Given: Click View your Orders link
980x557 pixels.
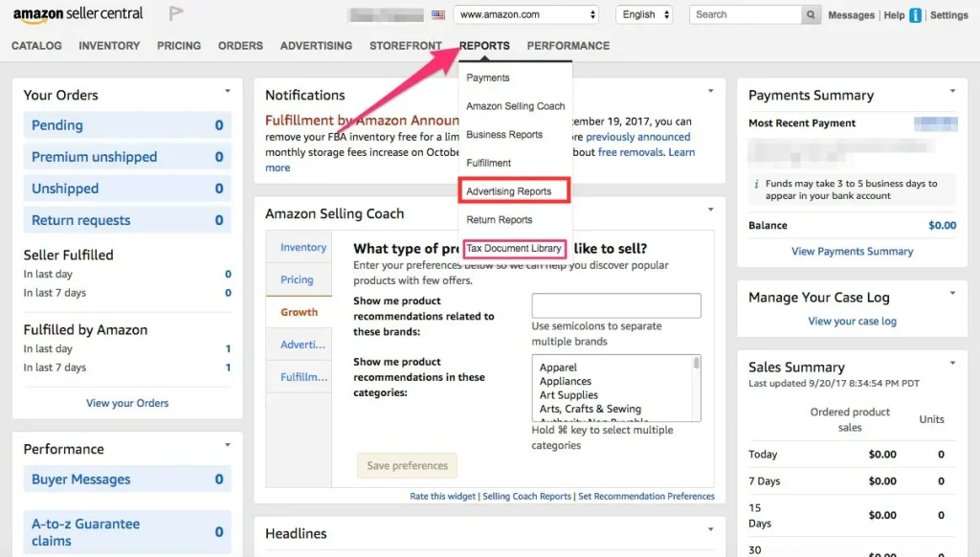Looking at the screenshot, I should [127, 403].
